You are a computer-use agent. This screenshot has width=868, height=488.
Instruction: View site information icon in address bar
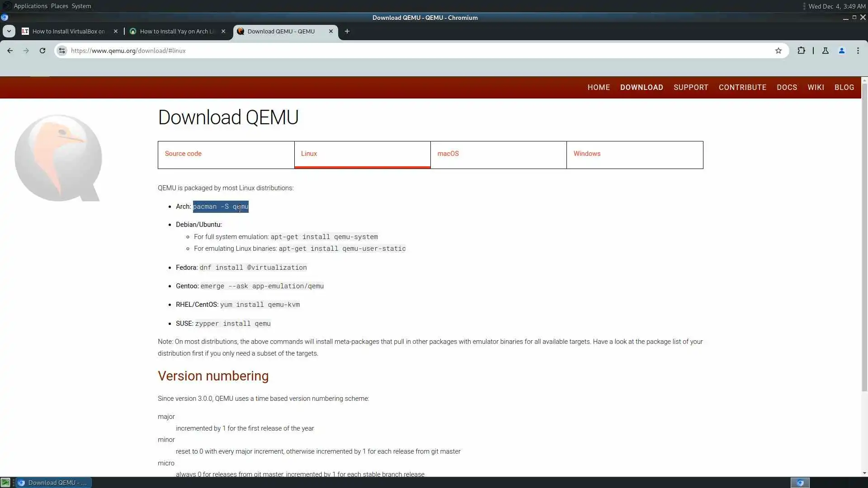coord(62,51)
